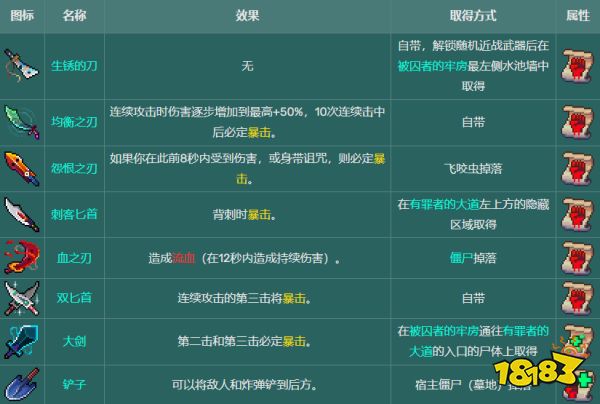
Task: Click the 大剑 broadsword icon
Action: [x=22, y=341]
